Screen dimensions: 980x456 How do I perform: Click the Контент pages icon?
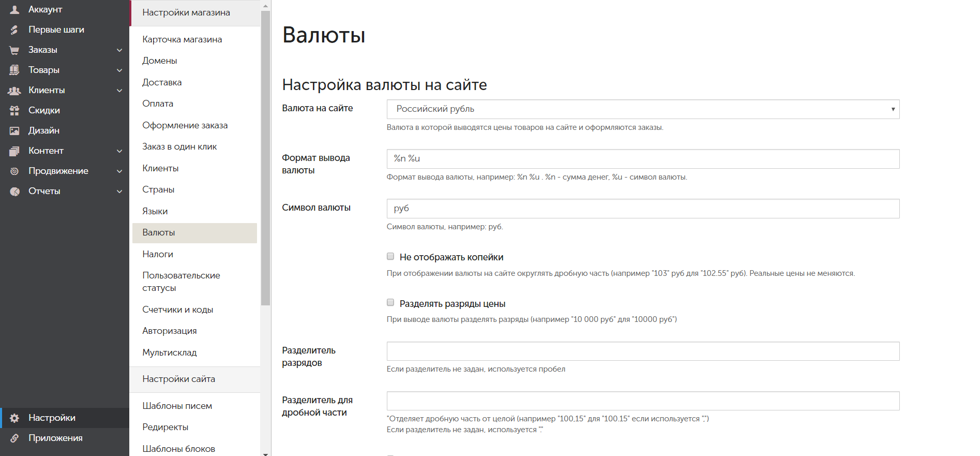[x=14, y=151]
